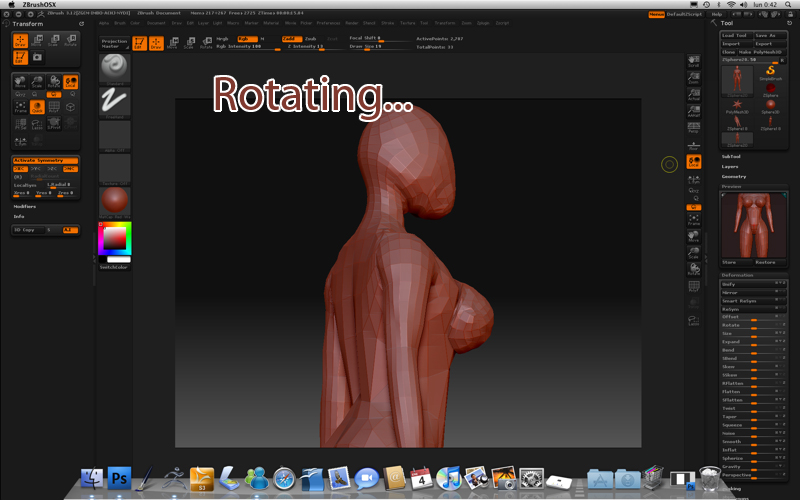Open the Standard brush thumbnail
Image resolution: width=800 pixels, height=500 pixels.
tap(114, 68)
